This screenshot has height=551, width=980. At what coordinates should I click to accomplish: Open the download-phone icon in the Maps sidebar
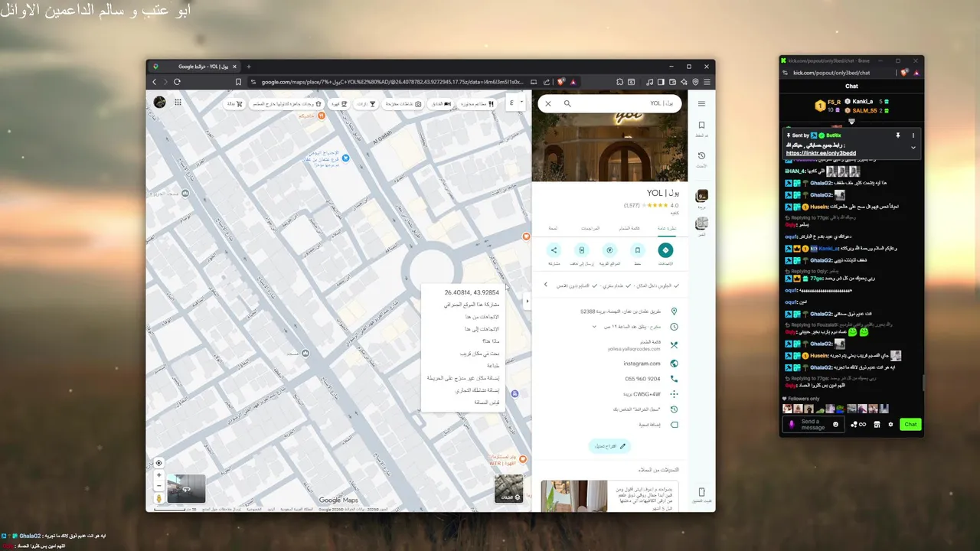(701, 494)
